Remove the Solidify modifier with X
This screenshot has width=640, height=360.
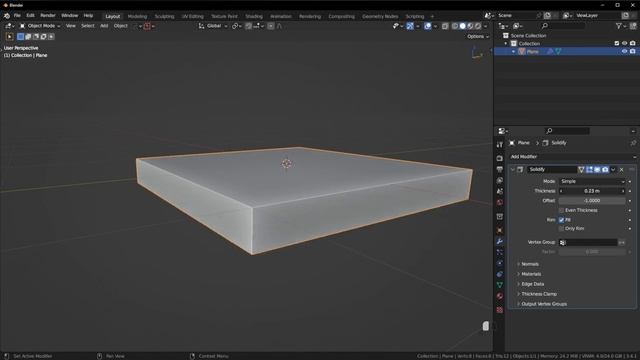tap(622, 169)
